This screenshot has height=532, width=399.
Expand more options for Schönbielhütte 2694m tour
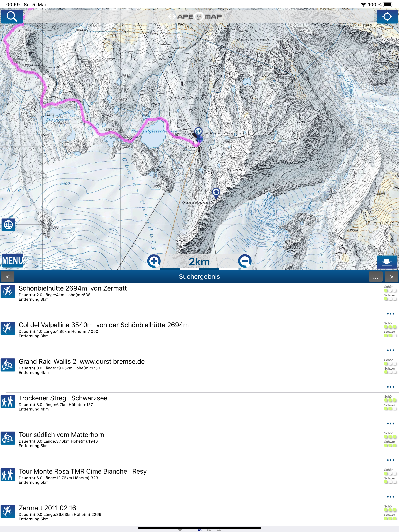[390, 314]
